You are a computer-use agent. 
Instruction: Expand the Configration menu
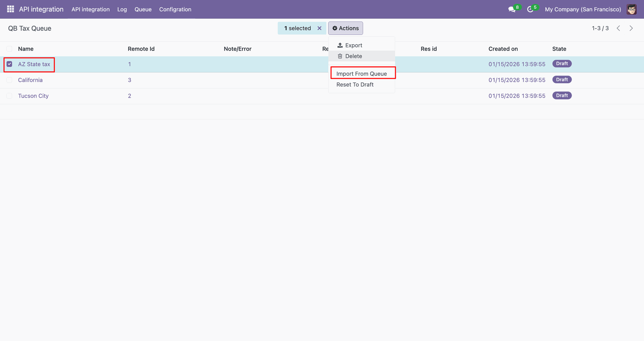click(x=175, y=9)
